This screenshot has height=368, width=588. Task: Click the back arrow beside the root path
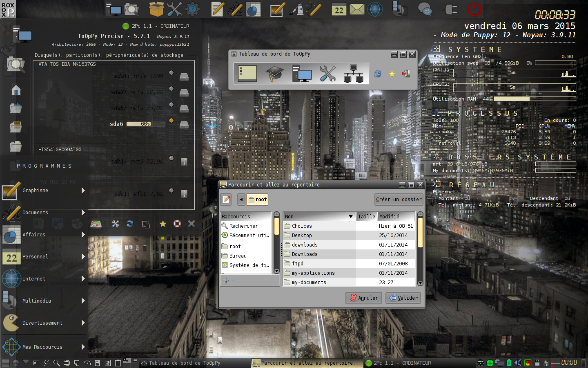[241, 200]
